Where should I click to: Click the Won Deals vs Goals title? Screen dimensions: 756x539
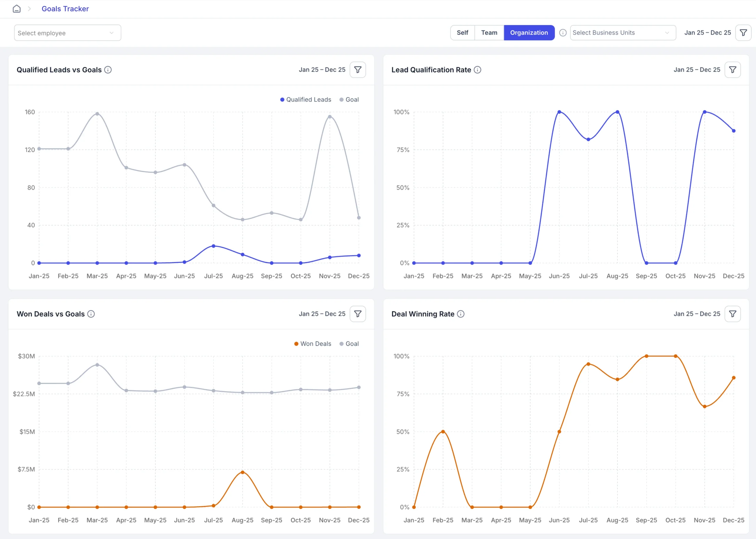click(51, 314)
